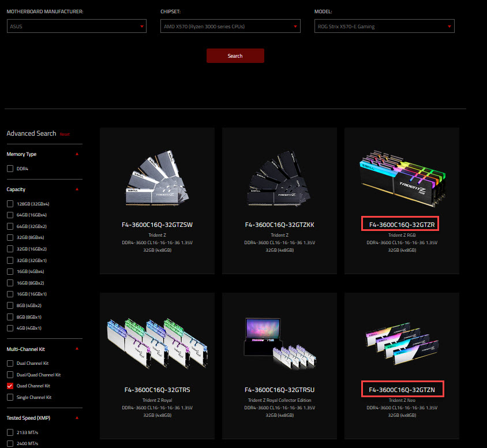Check the Dual Channel Kit checkbox
487x448 pixels.
(x=10, y=363)
